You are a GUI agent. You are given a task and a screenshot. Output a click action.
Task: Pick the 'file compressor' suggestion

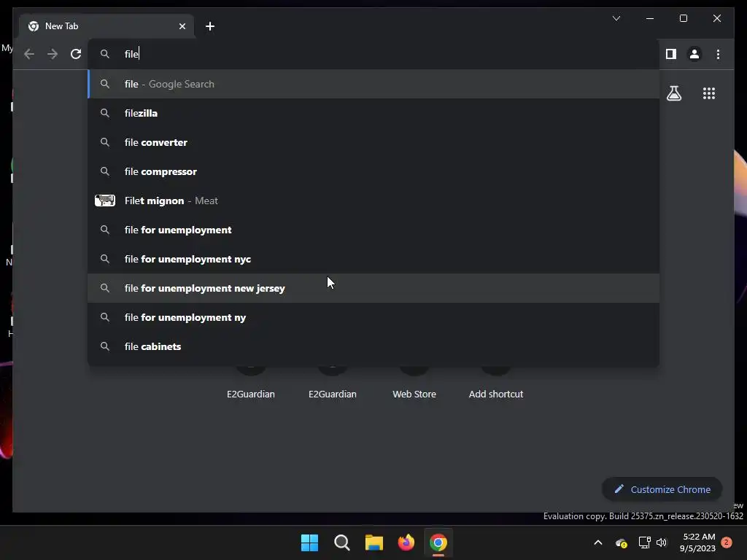[374, 171]
